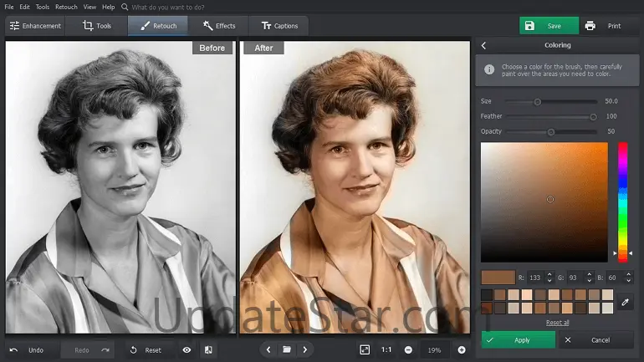
Task: Fit the image to screen
Action: point(365,349)
